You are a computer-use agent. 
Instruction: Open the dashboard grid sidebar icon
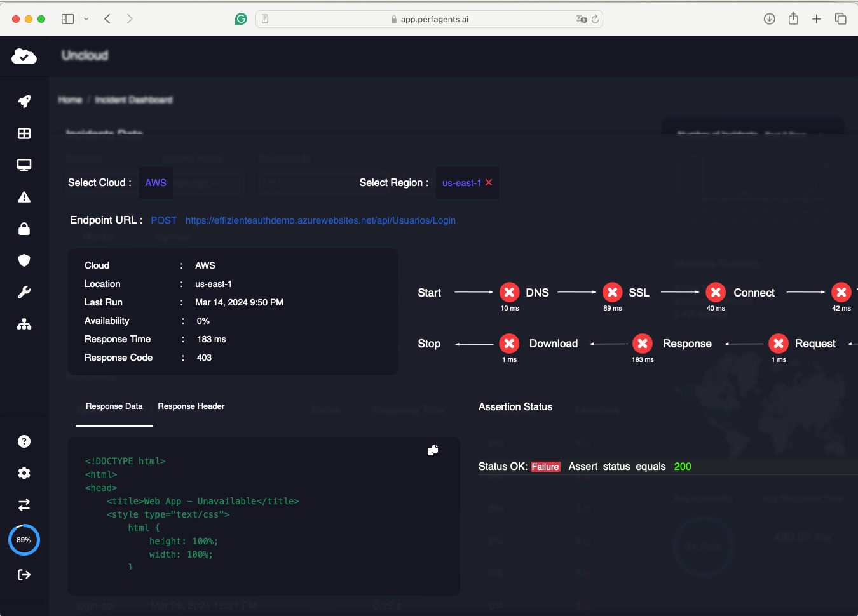point(24,133)
